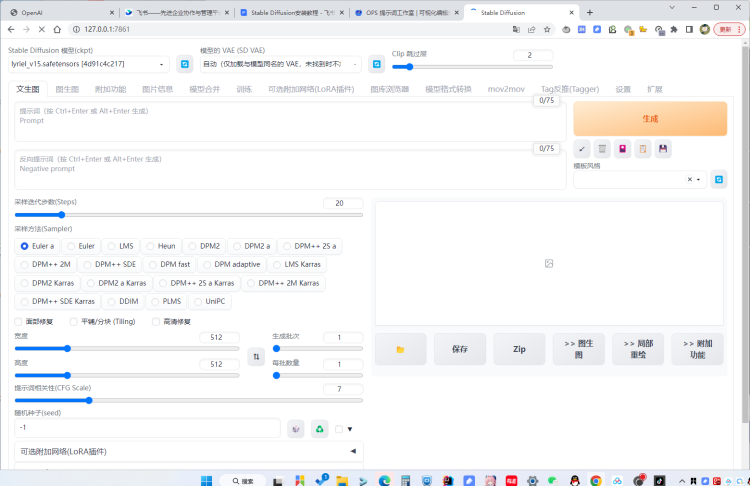The image size is (750, 486).
Task: Select the DDIM sampler
Action: tap(123, 301)
